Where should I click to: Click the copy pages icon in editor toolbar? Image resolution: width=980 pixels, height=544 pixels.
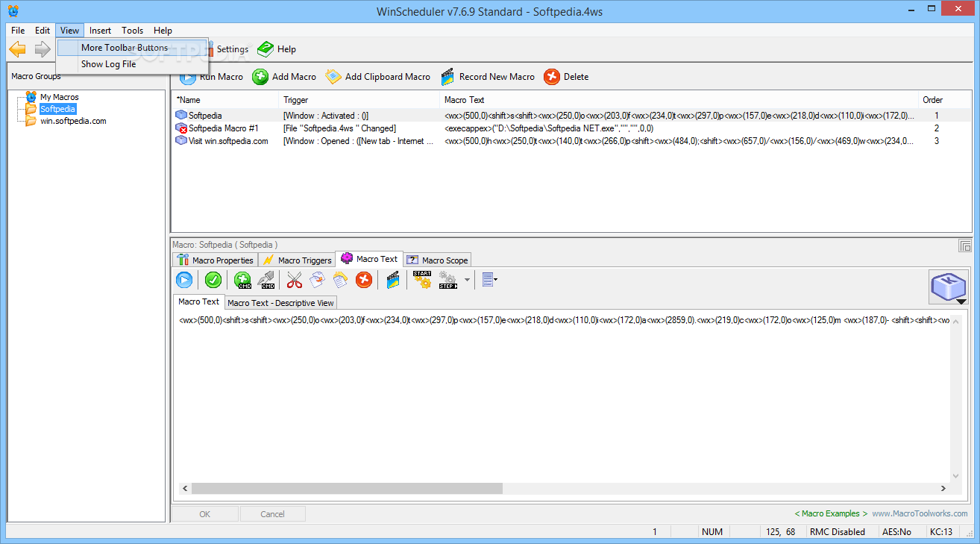[x=318, y=280]
